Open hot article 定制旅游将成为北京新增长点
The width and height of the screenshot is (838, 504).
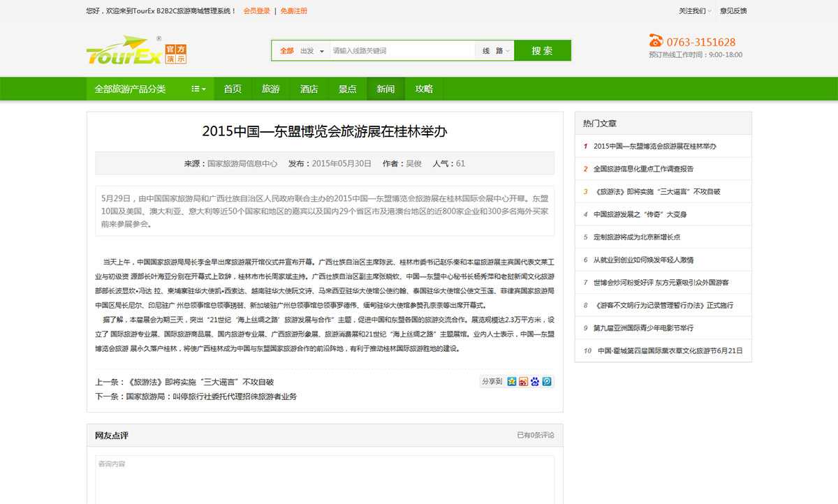[637, 237]
